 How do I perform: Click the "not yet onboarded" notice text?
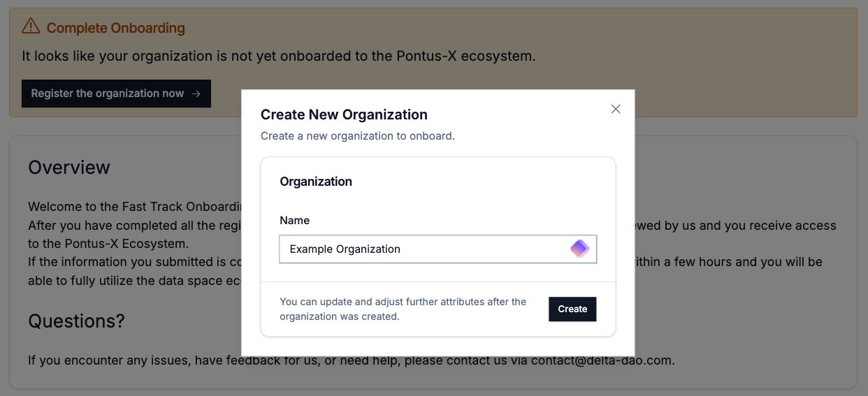coord(278,56)
